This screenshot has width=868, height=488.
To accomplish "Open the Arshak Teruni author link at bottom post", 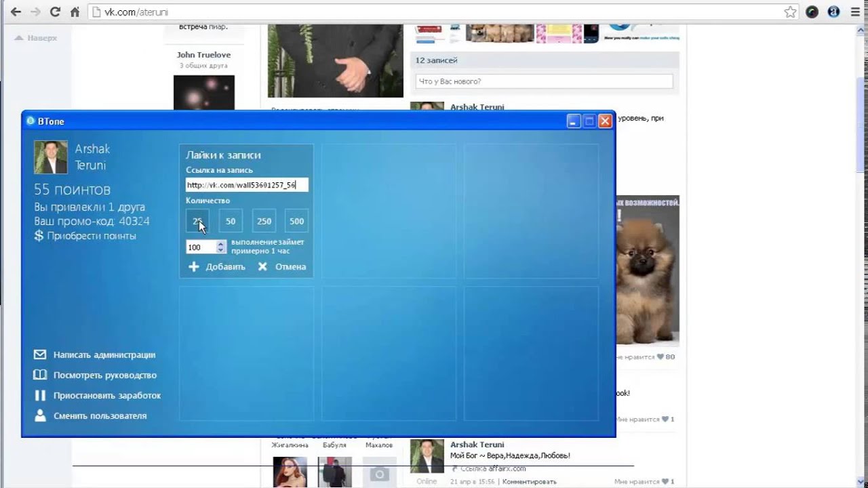I will click(x=477, y=445).
